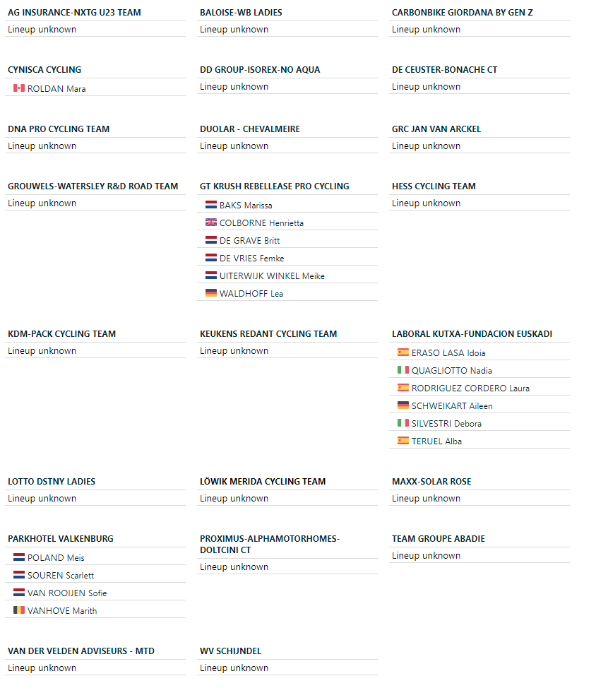Select team HESS CYCLING TEAM
Image resolution: width=596 pixels, height=700 pixels.
pos(434,186)
